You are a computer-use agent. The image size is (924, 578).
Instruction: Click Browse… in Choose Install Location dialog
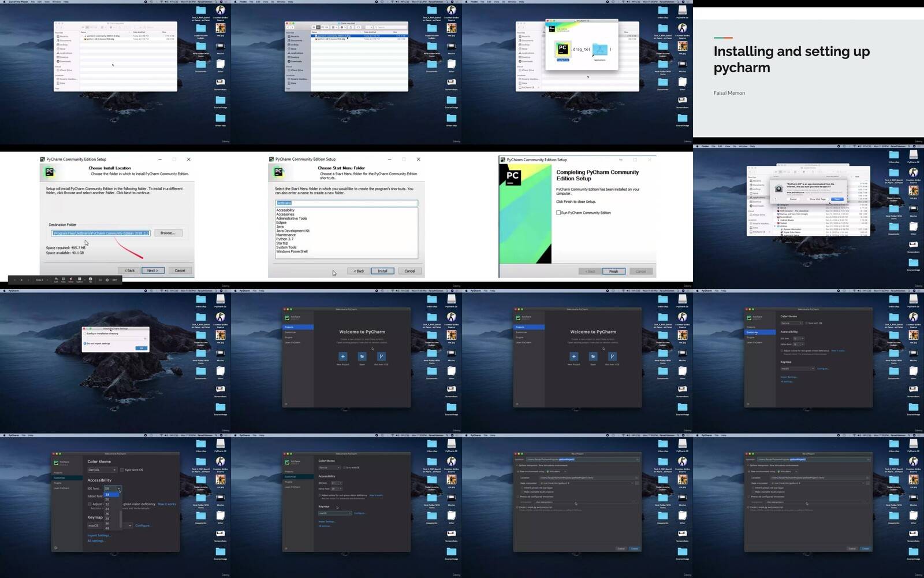168,233
